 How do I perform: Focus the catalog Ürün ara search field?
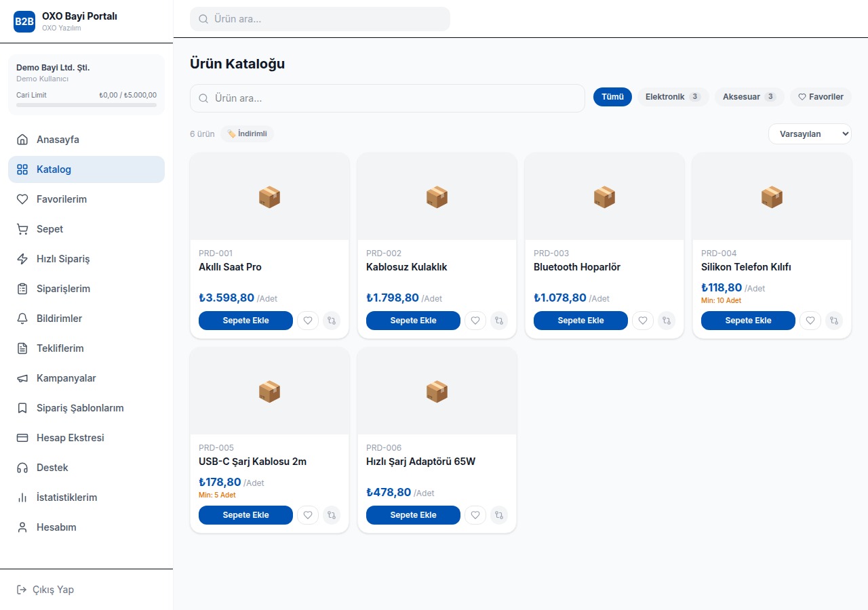click(x=387, y=98)
